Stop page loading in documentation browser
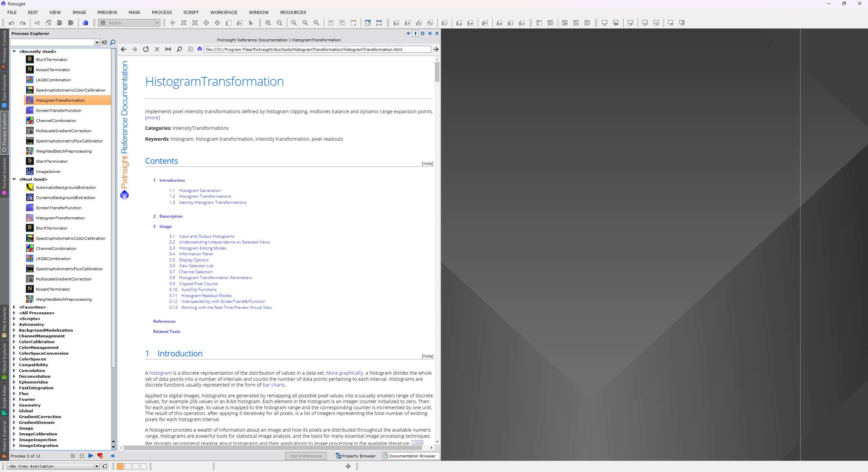 click(x=157, y=49)
